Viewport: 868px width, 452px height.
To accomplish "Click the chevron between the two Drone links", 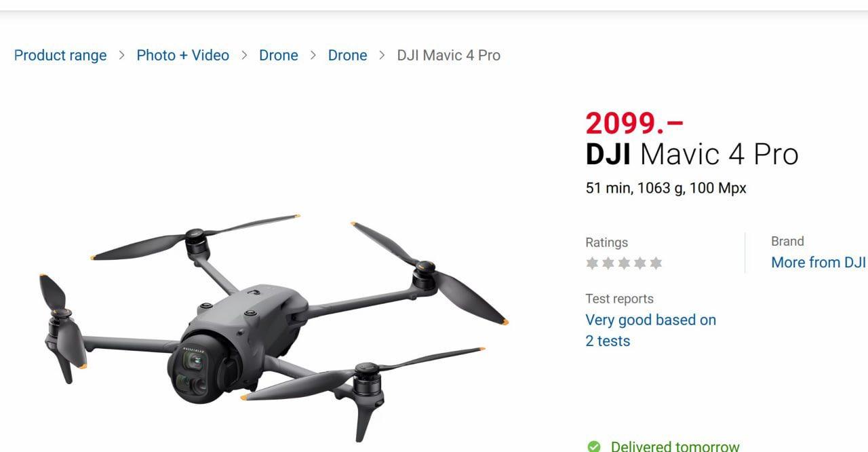I will click(x=313, y=56).
